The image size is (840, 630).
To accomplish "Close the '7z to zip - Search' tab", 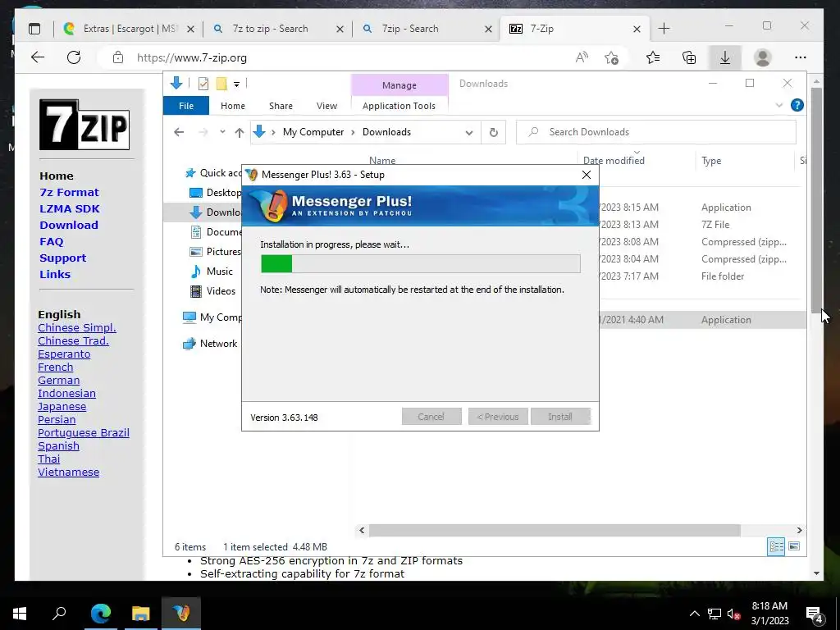I will [x=340, y=30].
